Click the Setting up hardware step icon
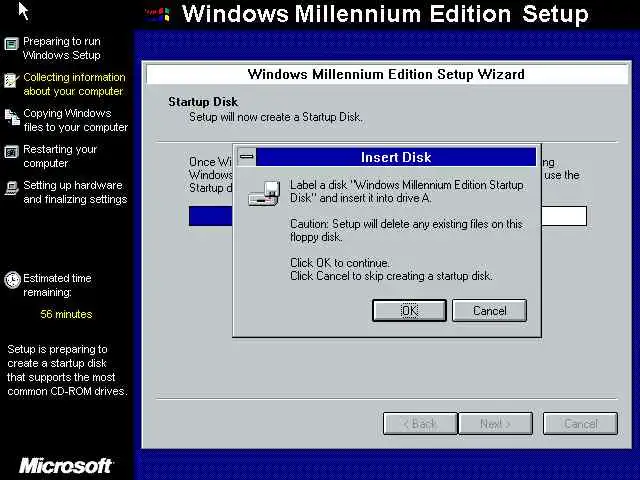640x480 pixels. 12,188
